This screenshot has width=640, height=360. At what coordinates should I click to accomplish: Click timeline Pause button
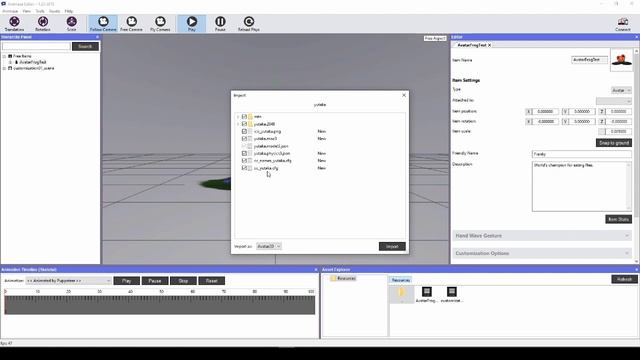coord(155,281)
